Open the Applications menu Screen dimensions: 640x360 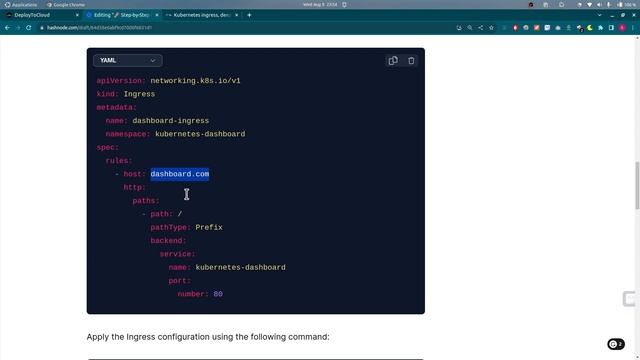tap(20, 4)
